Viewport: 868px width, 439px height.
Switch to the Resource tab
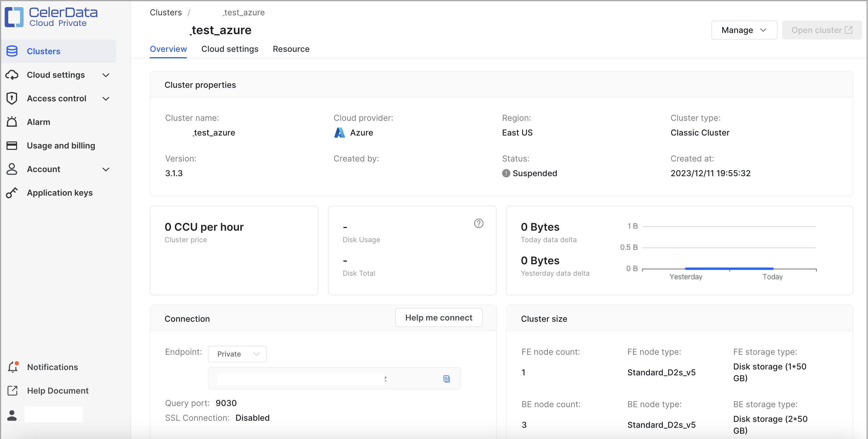(291, 49)
